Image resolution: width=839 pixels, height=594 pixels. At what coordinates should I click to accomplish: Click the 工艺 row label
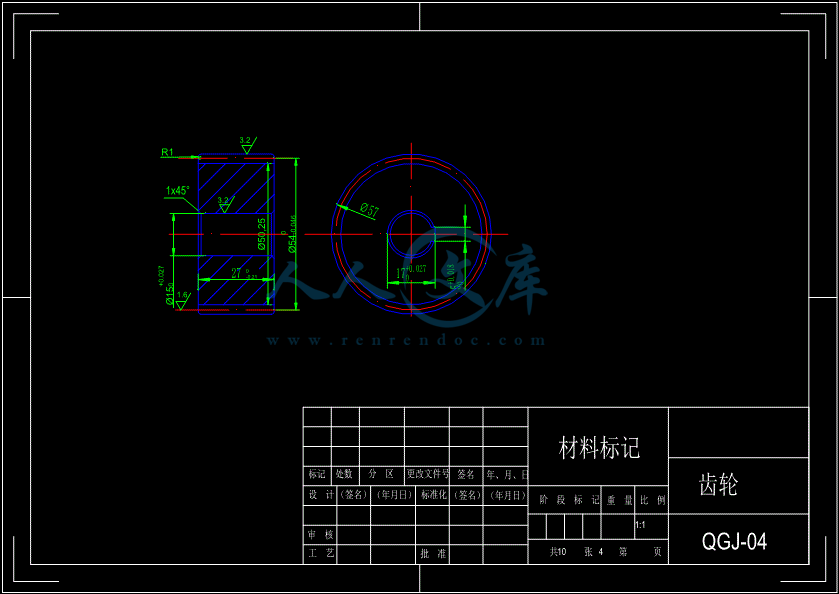321,553
